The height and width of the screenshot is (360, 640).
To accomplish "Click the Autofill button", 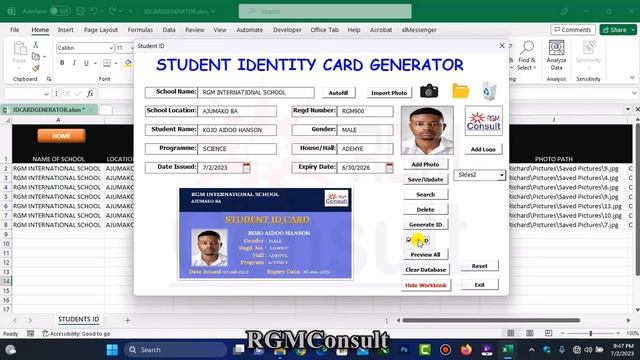I will (338, 93).
